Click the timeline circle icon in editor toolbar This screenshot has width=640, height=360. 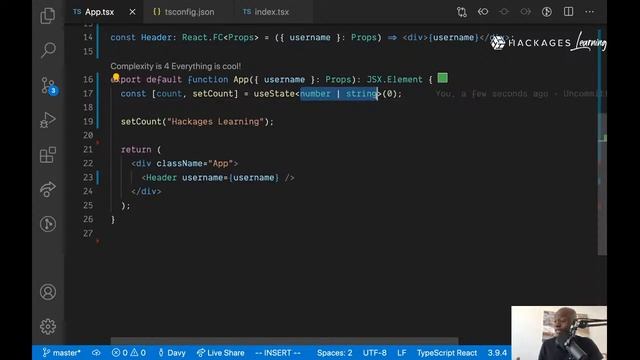(x=547, y=12)
